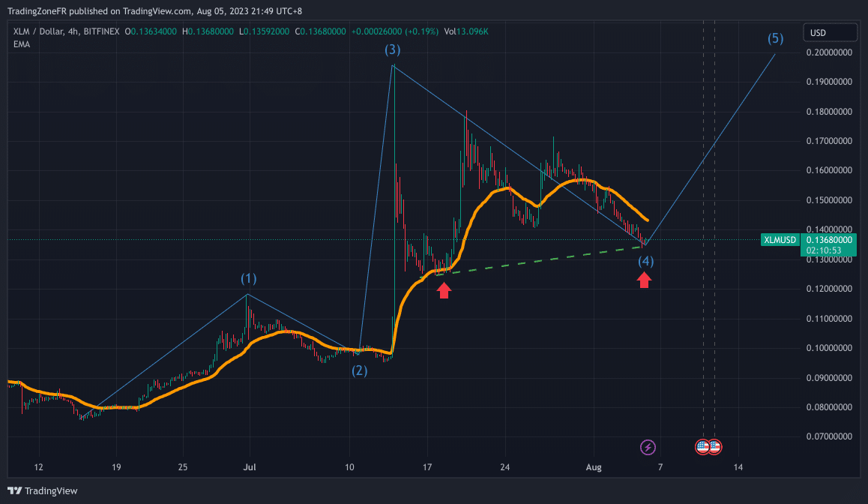Click the low value L0.13592000
Image resolution: width=868 pixels, height=504 pixels.
(x=264, y=31)
